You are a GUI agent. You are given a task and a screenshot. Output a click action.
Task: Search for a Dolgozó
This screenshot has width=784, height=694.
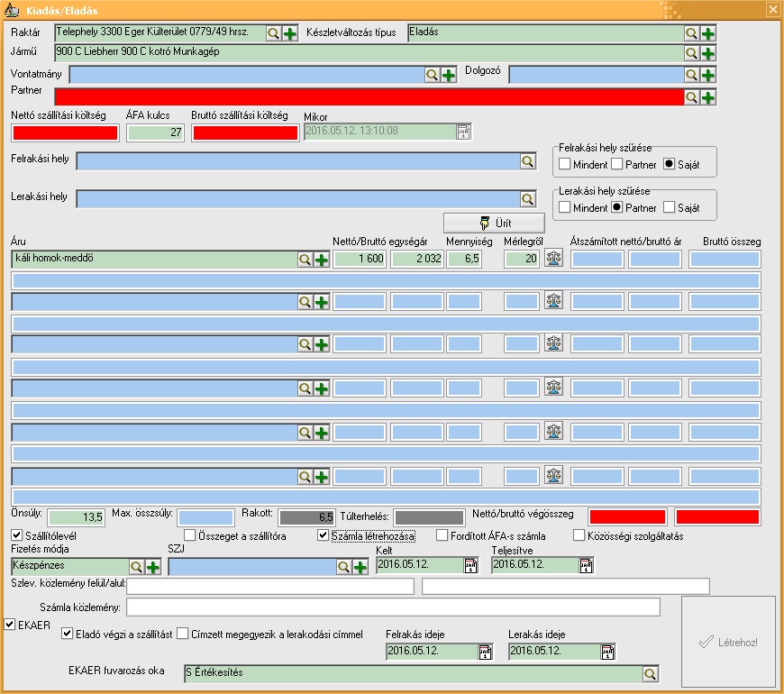(691, 75)
